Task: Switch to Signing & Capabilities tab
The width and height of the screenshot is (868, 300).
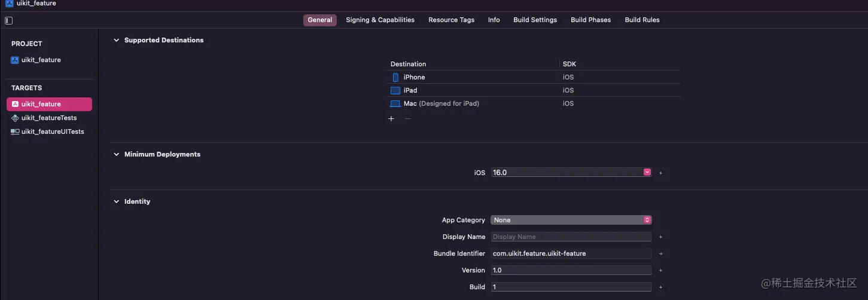Action: click(380, 20)
